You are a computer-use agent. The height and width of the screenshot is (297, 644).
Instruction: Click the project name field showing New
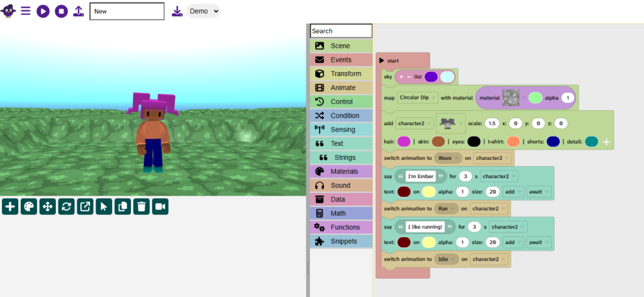pyautogui.click(x=127, y=11)
